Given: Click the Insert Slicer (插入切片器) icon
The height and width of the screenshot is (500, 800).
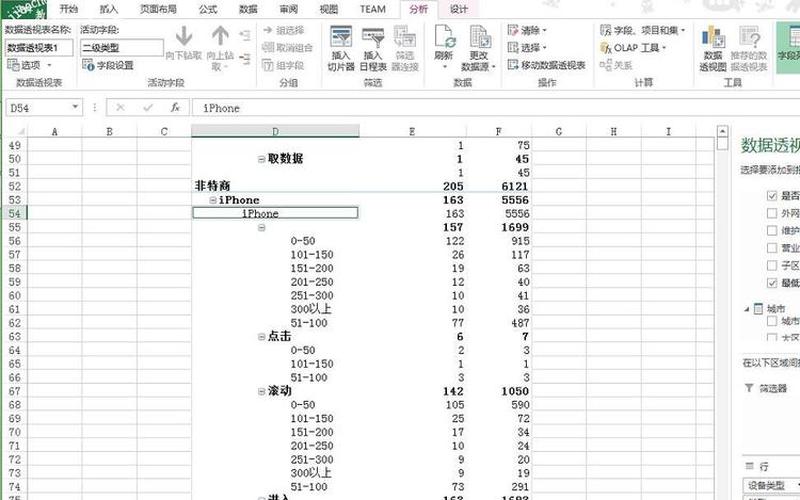Looking at the screenshot, I should pyautogui.click(x=341, y=38).
